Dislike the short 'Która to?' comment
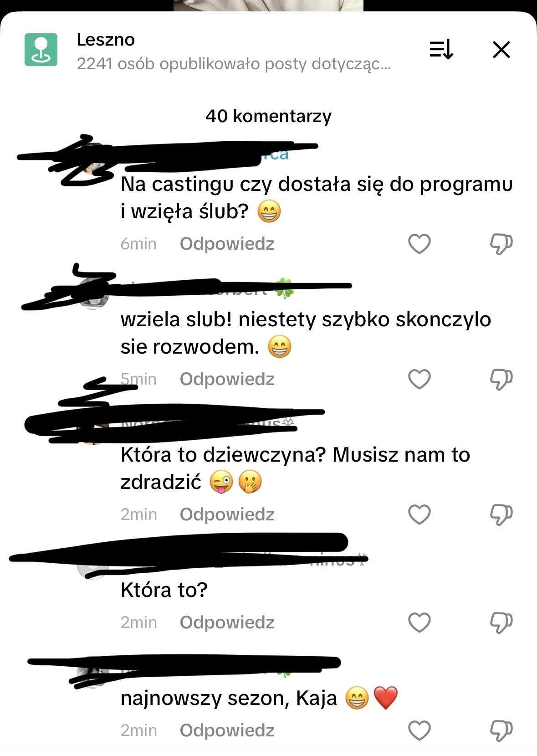This screenshot has width=537, height=756. pos(501,622)
